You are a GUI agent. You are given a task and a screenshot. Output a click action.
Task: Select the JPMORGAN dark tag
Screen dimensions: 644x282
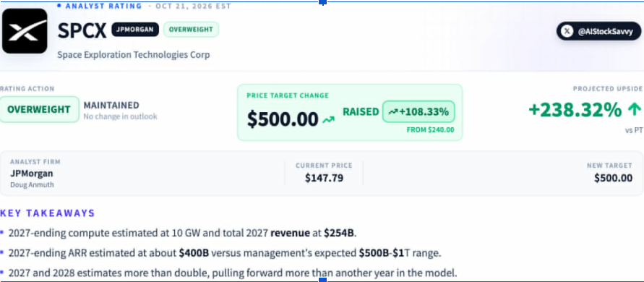(x=135, y=30)
